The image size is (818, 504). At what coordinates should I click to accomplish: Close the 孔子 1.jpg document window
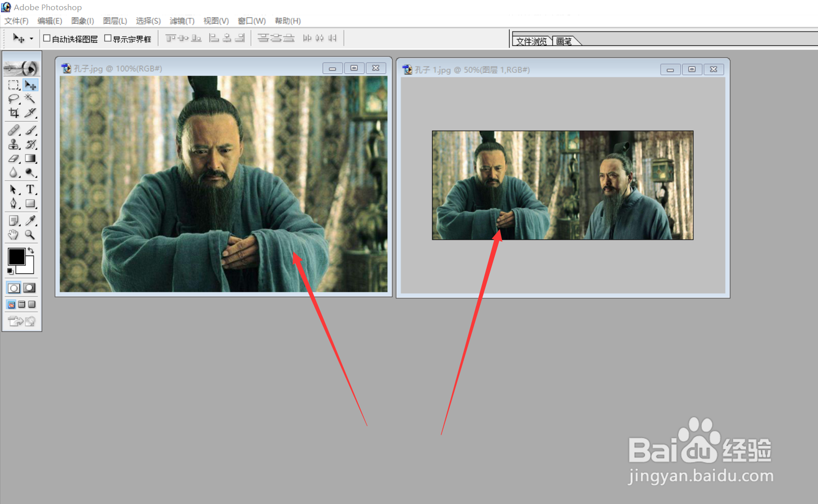tap(714, 69)
